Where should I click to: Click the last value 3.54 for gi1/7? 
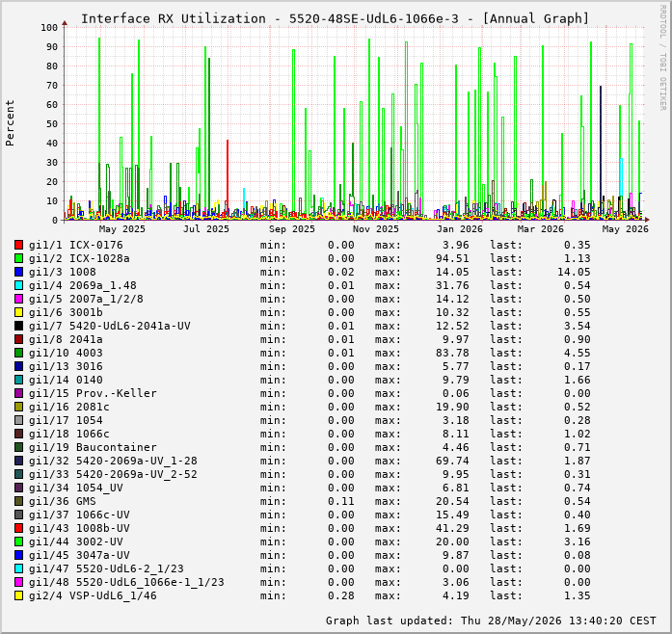coord(578,326)
